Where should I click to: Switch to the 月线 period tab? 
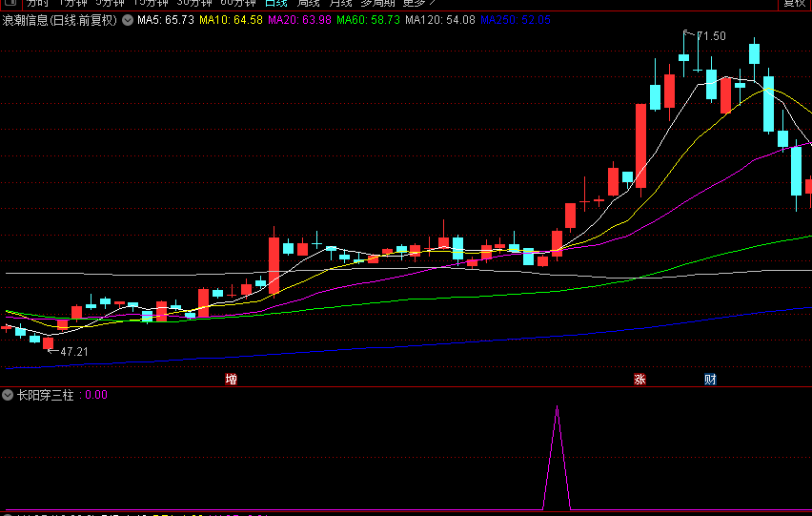click(x=341, y=3)
